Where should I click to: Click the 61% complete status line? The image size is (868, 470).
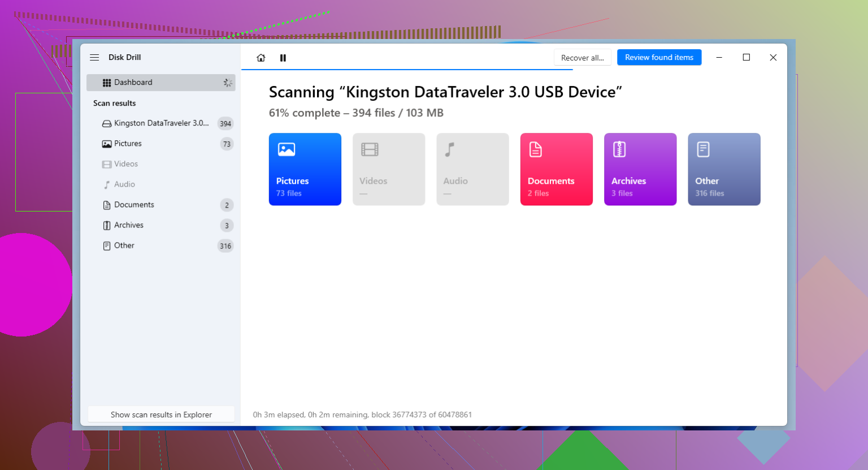pos(356,113)
